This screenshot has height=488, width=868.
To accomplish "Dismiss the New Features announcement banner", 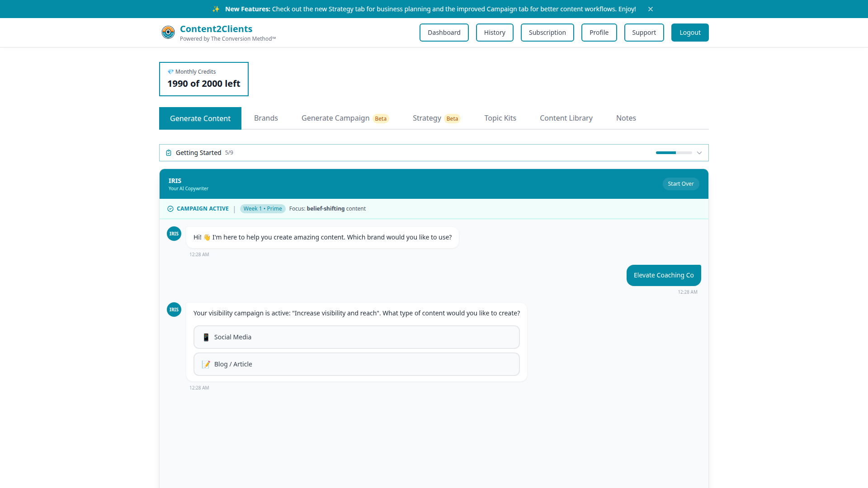I will [651, 9].
